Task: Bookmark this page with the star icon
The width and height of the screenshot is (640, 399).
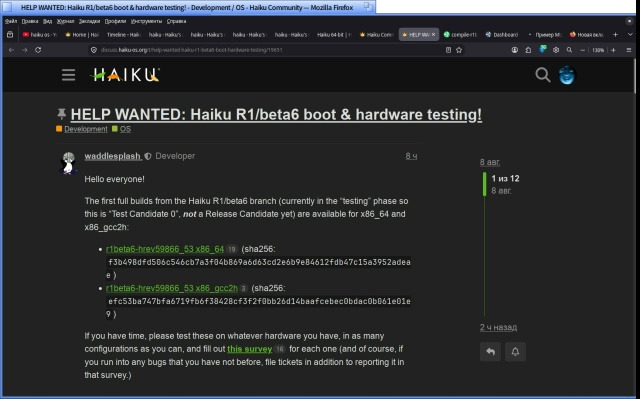Action: (459, 50)
